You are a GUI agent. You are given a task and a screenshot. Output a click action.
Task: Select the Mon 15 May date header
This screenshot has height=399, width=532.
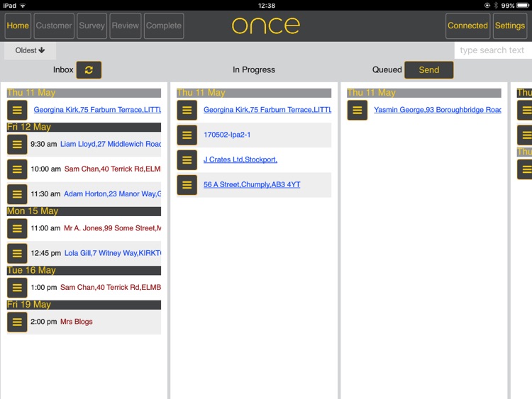84,211
